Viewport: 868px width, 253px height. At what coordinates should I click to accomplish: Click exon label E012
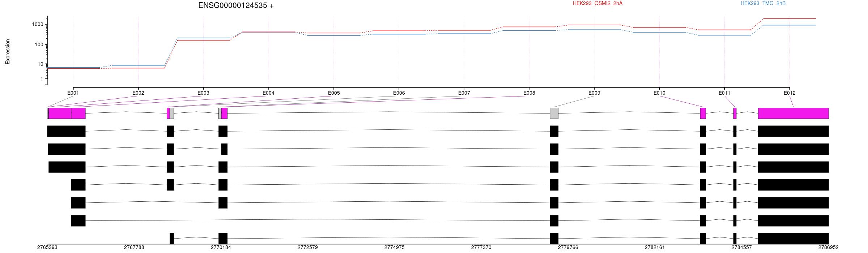(x=790, y=93)
